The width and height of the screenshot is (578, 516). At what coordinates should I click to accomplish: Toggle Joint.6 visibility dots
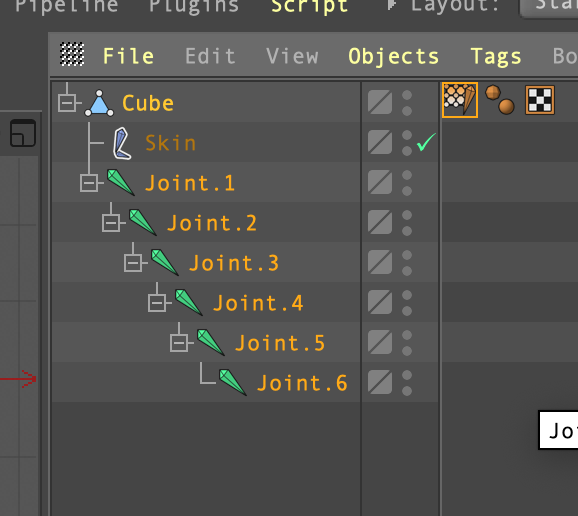click(x=407, y=383)
